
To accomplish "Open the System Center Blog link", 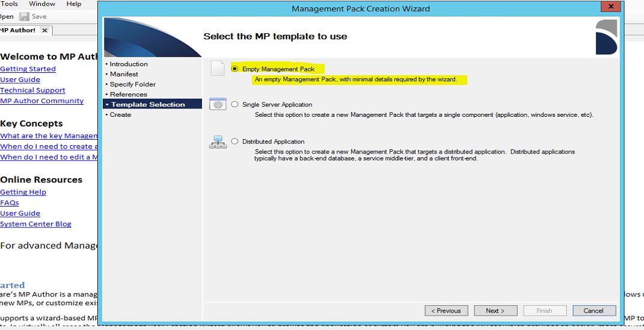I will 35,224.
